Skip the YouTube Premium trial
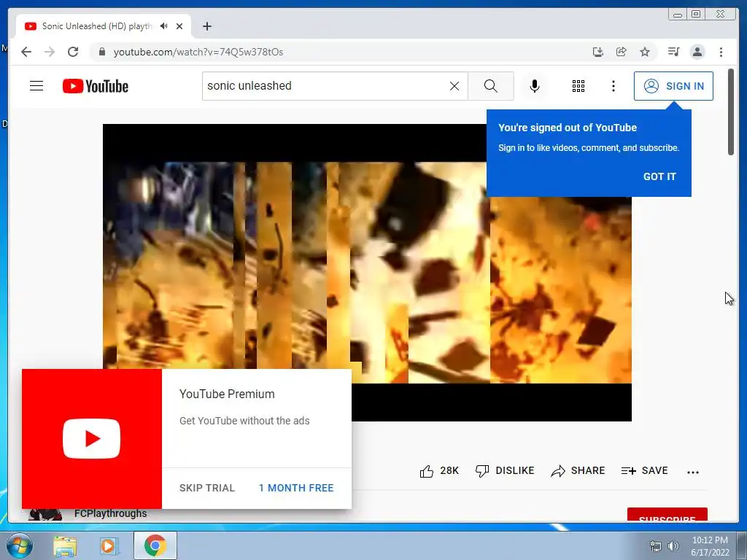 pyautogui.click(x=207, y=488)
